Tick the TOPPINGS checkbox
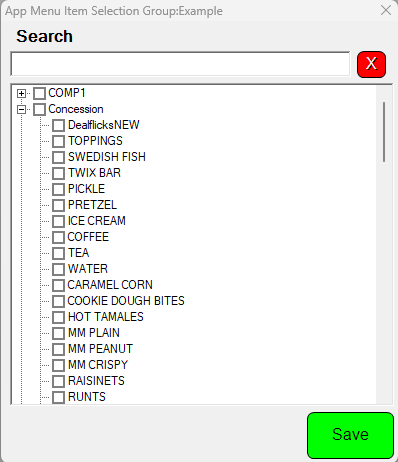Viewport: 398px width, 462px height. tap(59, 141)
